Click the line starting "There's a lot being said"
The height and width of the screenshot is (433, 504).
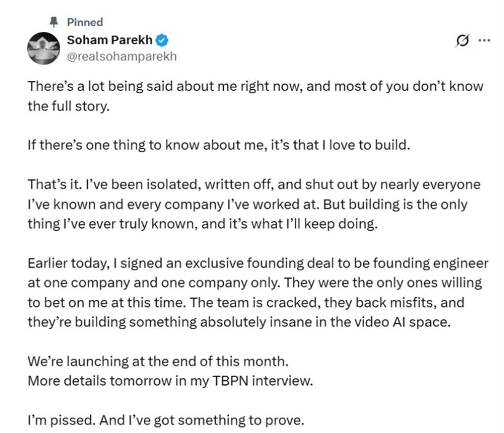[256, 87]
